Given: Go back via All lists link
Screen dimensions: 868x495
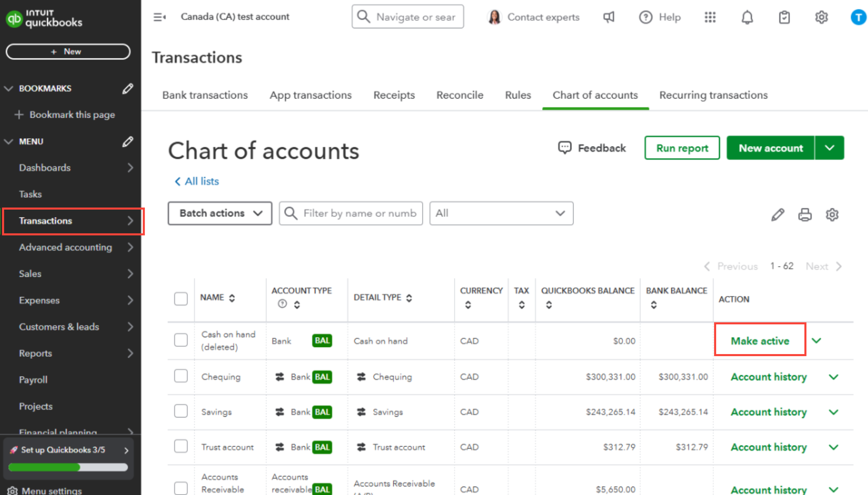Looking at the screenshot, I should [197, 181].
